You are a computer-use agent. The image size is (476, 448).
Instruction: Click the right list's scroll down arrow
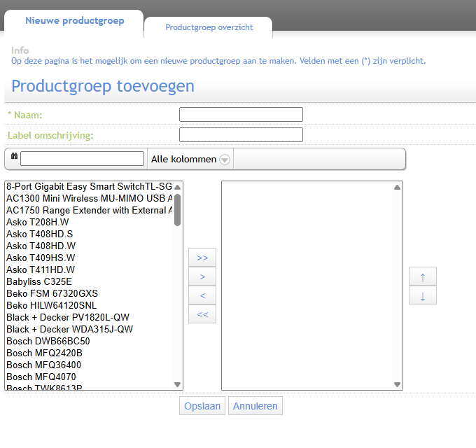(398, 384)
